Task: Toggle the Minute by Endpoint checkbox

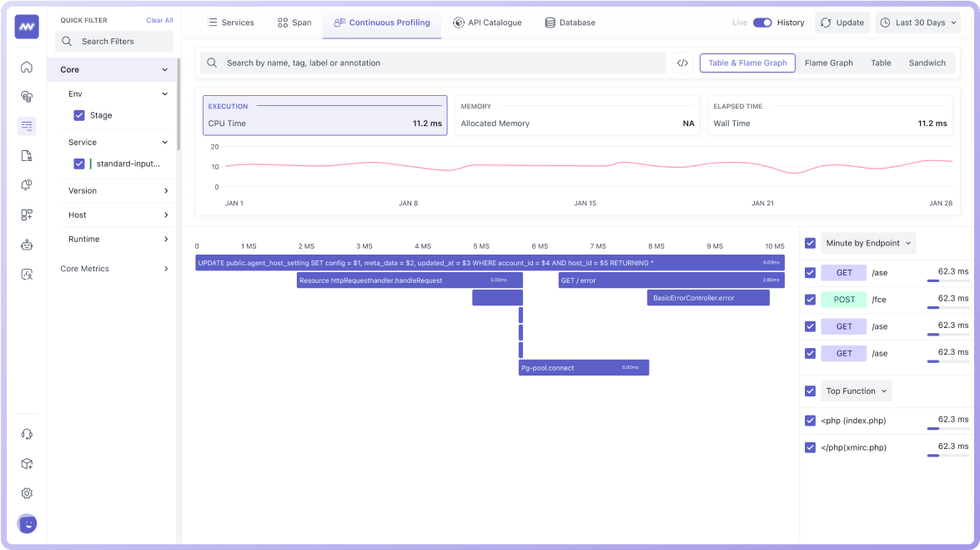Action: tap(810, 243)
